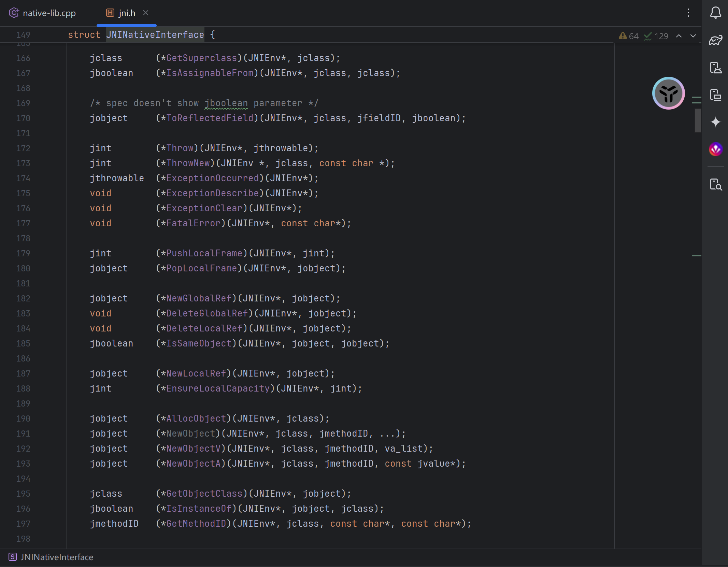Screen dimensions: 728x567
Task: Click the GetSuperclass function pointer name
Action: pyautogui.click(x=201, y=58)
